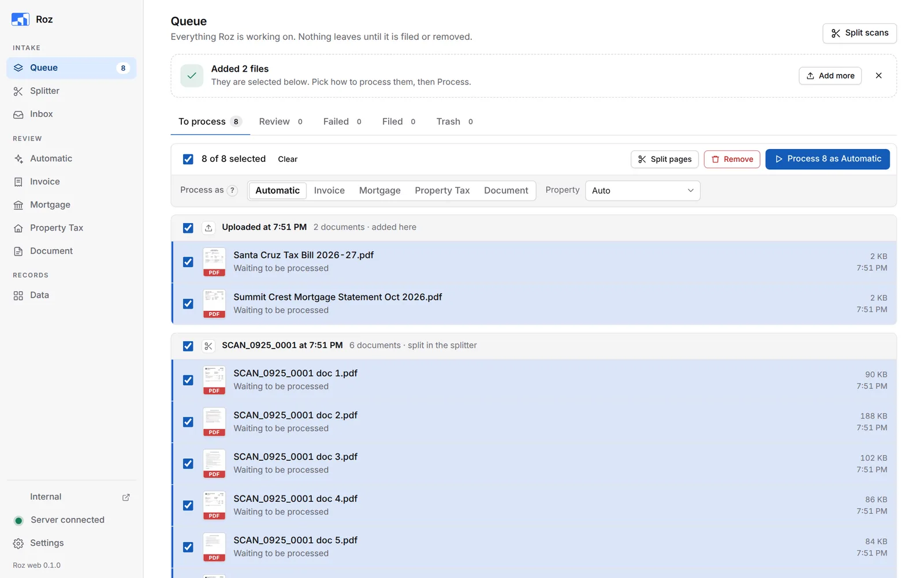Click the red Remove button

pyautogui.click(x=732, y=159)
